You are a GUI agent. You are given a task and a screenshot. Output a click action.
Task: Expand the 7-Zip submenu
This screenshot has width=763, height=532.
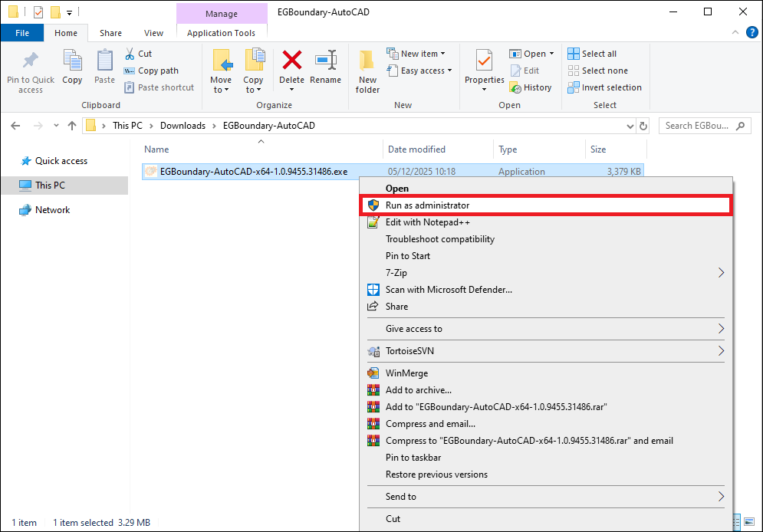(x=545, y=273)
